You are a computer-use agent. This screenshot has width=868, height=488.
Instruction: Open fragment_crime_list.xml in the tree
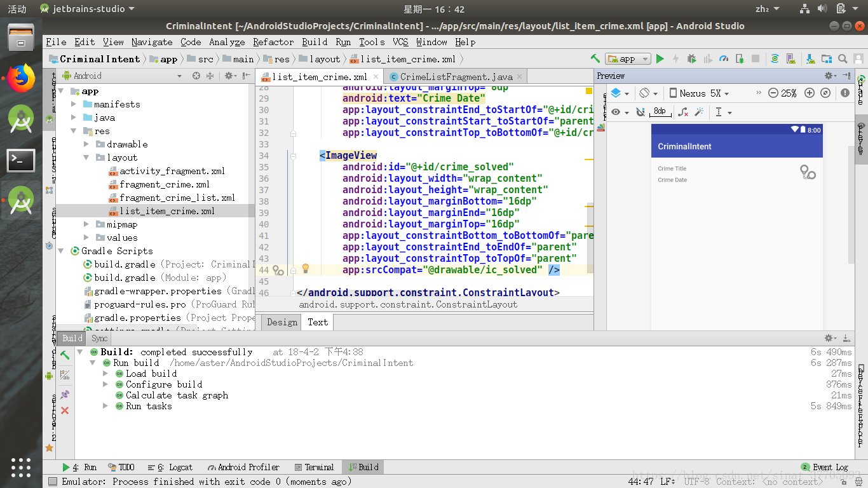coord(177,198)
